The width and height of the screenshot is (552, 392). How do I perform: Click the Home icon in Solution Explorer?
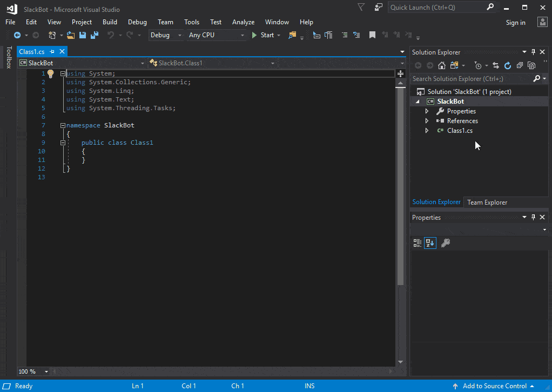click(x=441, y=65)
